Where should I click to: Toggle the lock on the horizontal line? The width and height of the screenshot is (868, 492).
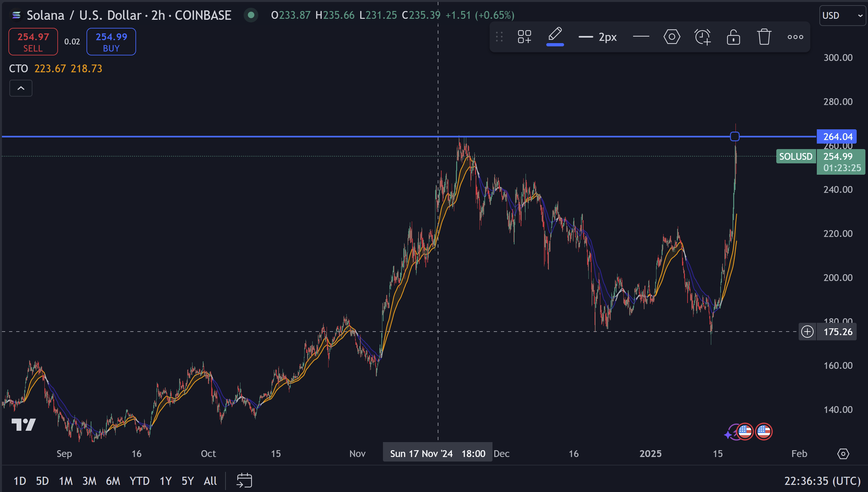(733, 37)
